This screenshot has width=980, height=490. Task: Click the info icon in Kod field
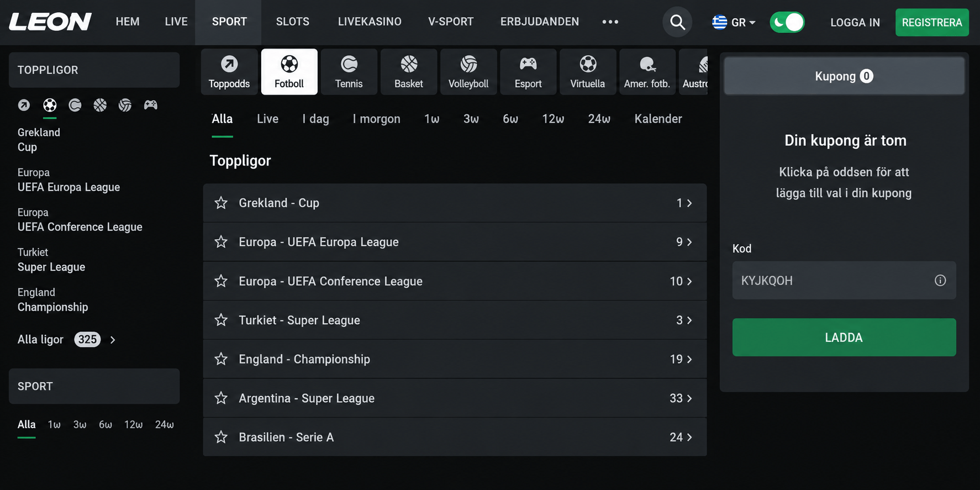click(x=940, y=281)
